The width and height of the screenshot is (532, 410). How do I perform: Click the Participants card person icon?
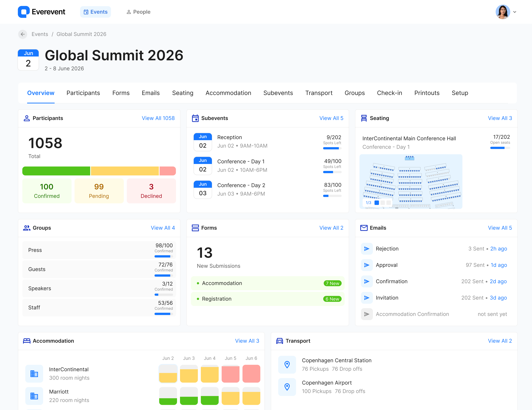tap(26, 118)
